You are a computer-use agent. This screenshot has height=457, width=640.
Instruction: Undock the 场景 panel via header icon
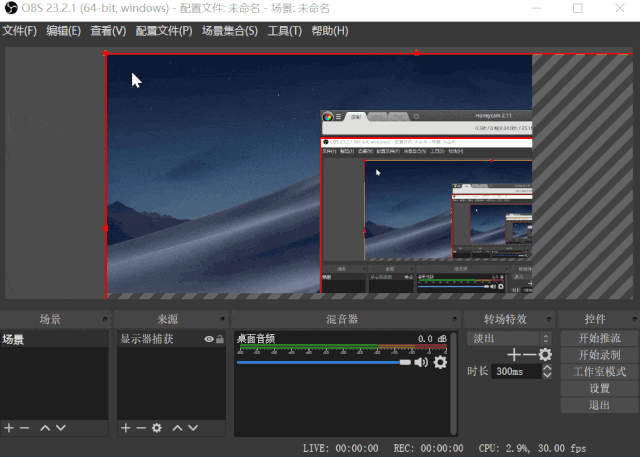click(105, 319)
